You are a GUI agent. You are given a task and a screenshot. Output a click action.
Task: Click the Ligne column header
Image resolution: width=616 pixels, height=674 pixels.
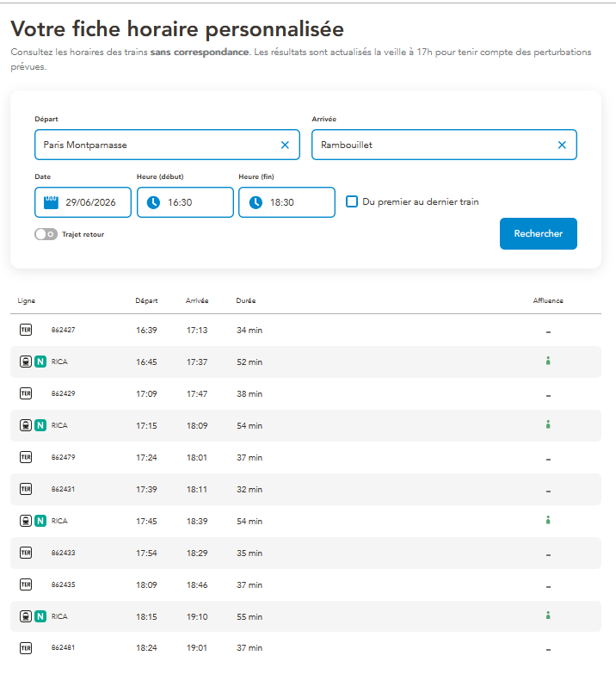pyautogui.click(x=26, y=300)
